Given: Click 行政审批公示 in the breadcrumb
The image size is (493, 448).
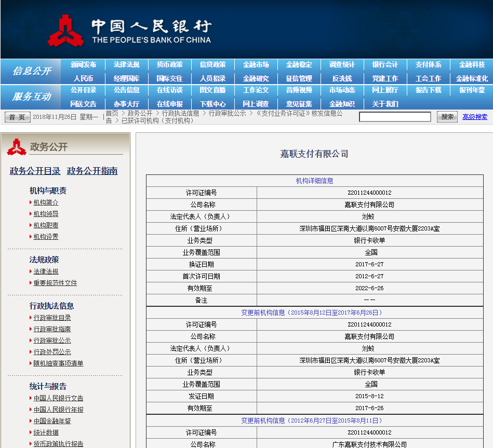Looking at the screenshot, I should pos(227,113).
